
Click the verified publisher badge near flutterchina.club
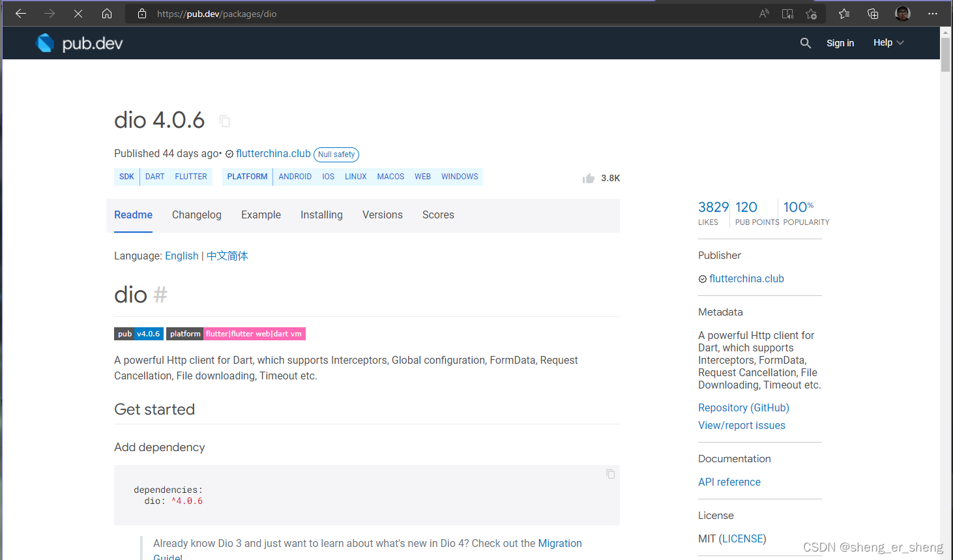[229, 154]
